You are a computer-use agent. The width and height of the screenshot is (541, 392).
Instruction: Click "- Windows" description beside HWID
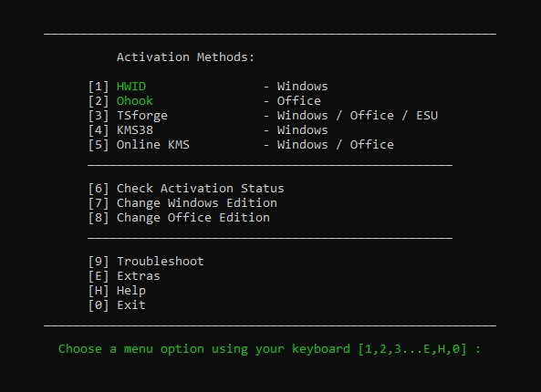[x=296, y=87]
